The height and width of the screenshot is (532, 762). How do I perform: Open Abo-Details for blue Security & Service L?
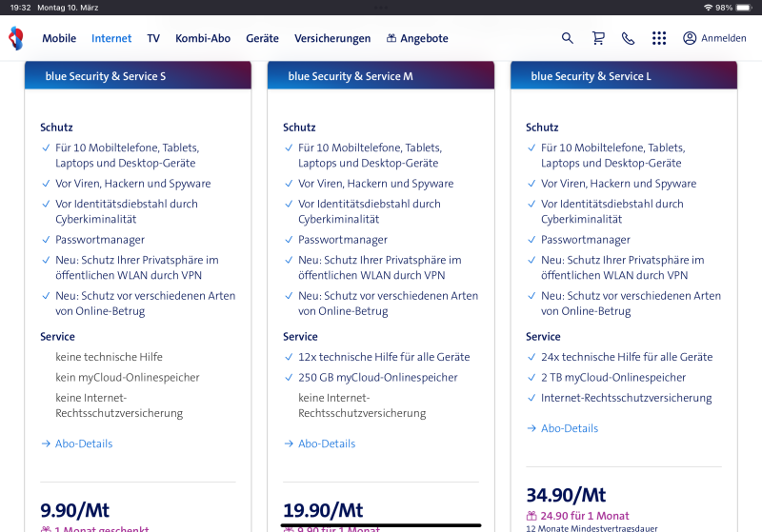click(569, 428)
